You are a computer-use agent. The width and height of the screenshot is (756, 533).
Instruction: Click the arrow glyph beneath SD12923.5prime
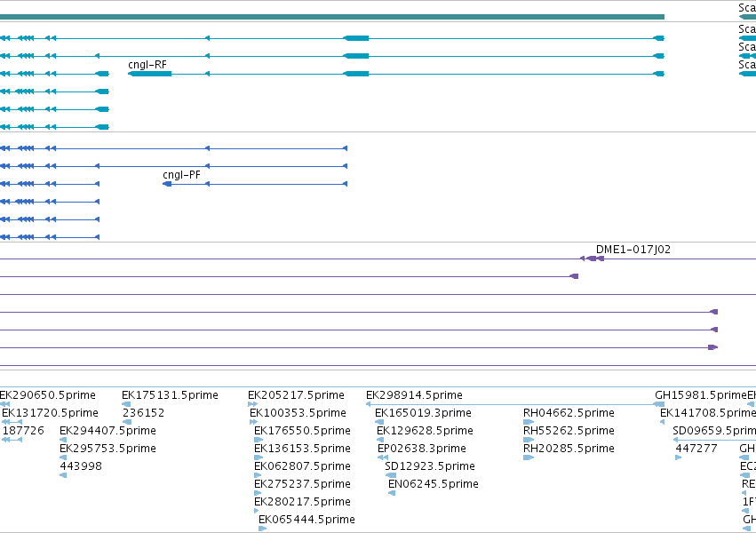coord(391,475)
